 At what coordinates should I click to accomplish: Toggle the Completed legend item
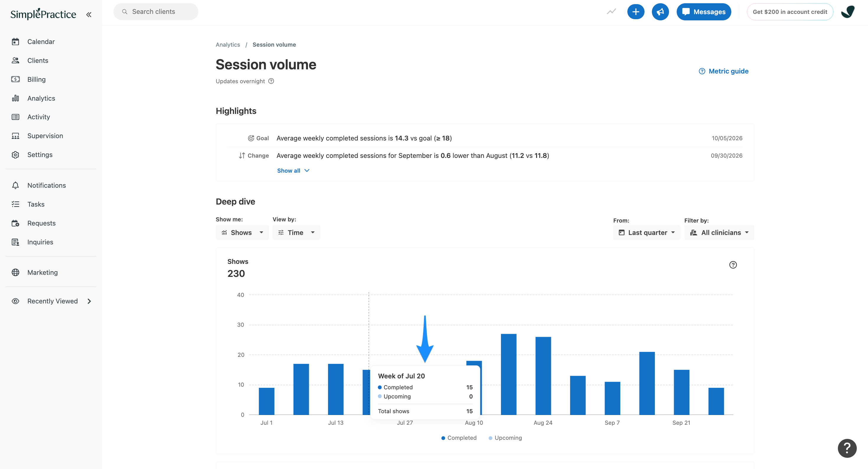pyautogui.click(x=459, y=438)
